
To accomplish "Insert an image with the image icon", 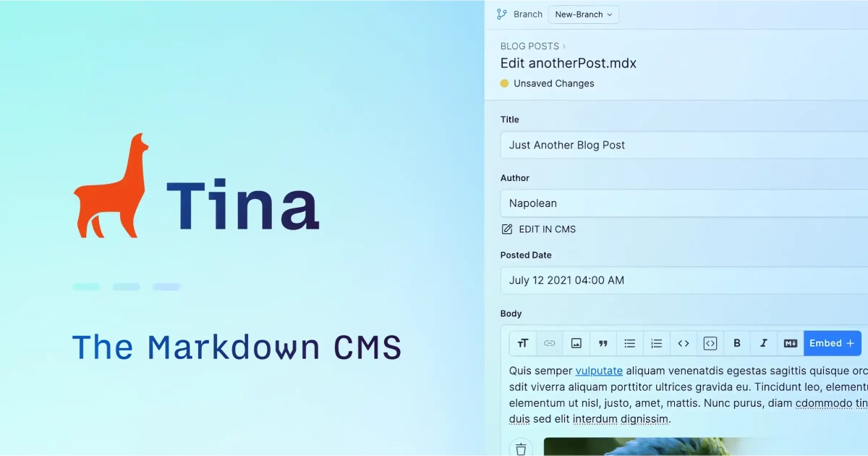I will pyautogui.click(x=576, y=343).
